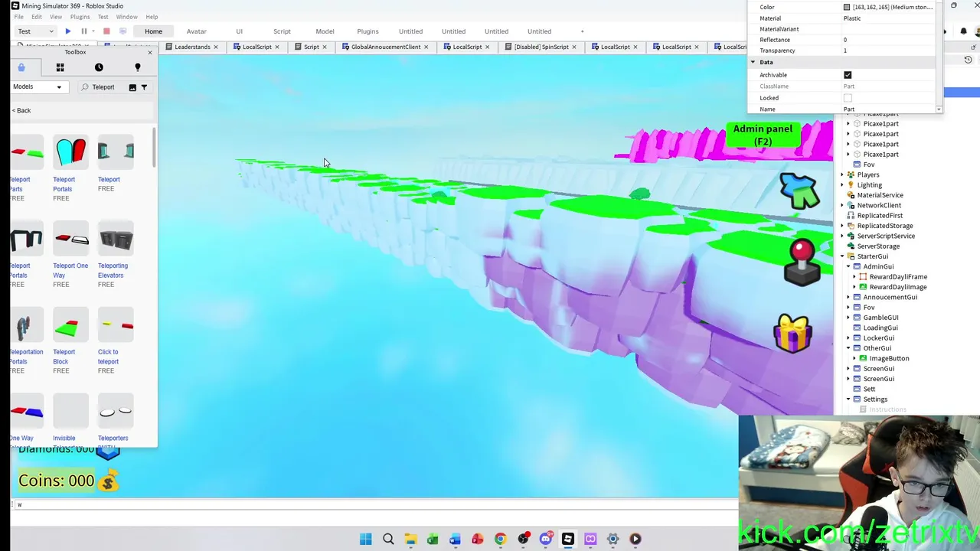Close the Toolbox panel
The image size is (980, 551).
[150, 52]
